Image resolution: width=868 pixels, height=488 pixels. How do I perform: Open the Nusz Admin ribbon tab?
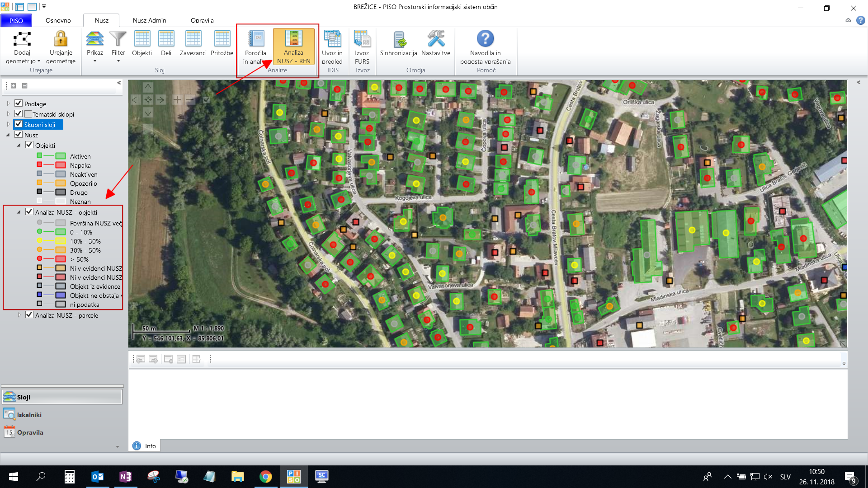(149, 20)
